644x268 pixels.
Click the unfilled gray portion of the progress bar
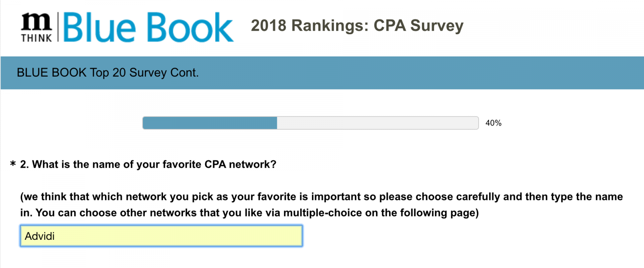tap(378, 123)
